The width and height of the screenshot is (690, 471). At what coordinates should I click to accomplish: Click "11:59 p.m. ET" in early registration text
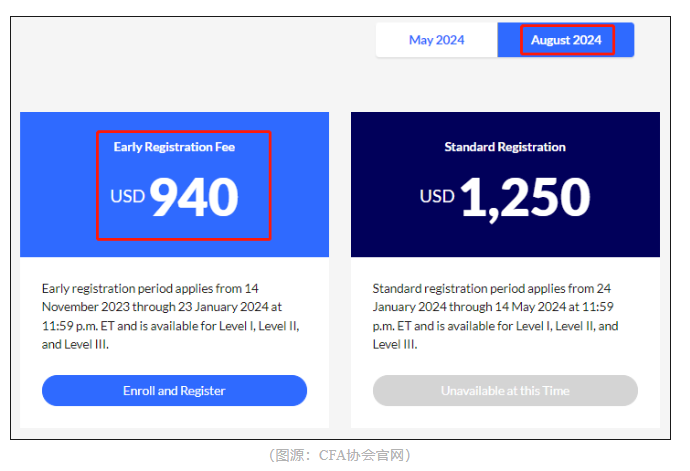[80, 326]
